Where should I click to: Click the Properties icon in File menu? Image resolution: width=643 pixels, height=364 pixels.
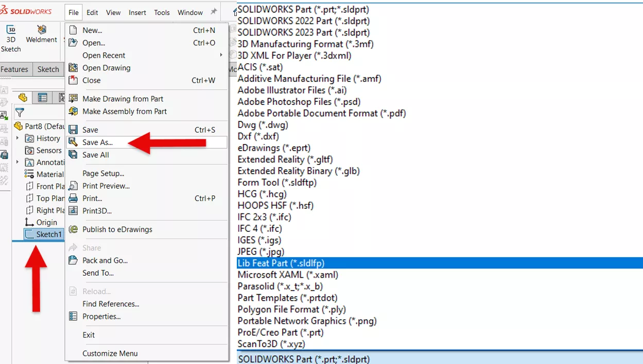pos(73,316)
